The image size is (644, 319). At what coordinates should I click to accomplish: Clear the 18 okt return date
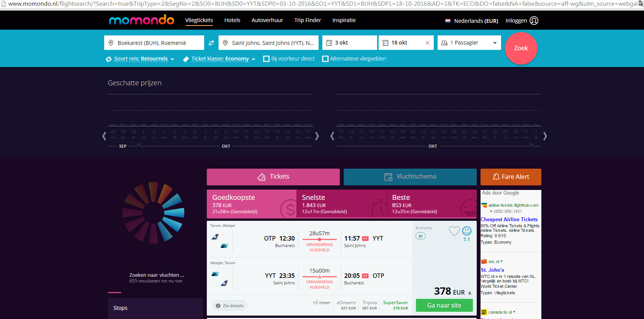coord(428,43)
